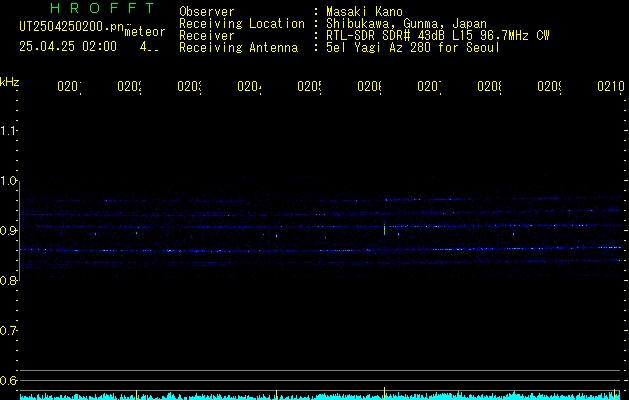Click the brightest green-yellow meteor echo streak

click(384, 229)
